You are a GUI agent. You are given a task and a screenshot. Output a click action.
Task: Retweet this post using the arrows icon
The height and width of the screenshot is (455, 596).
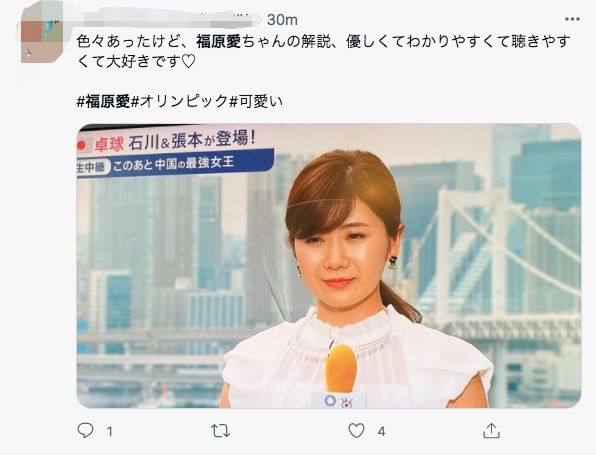click(x=220, y=431)
